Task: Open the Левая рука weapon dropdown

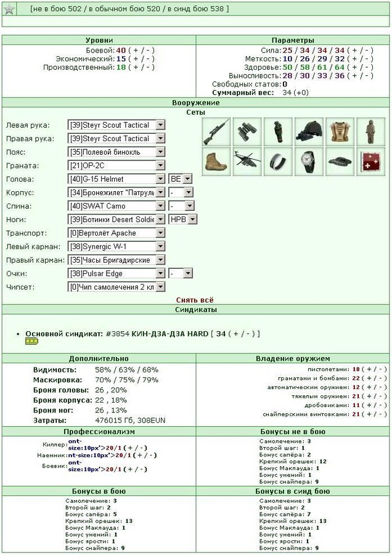Action: pos(116,125)
